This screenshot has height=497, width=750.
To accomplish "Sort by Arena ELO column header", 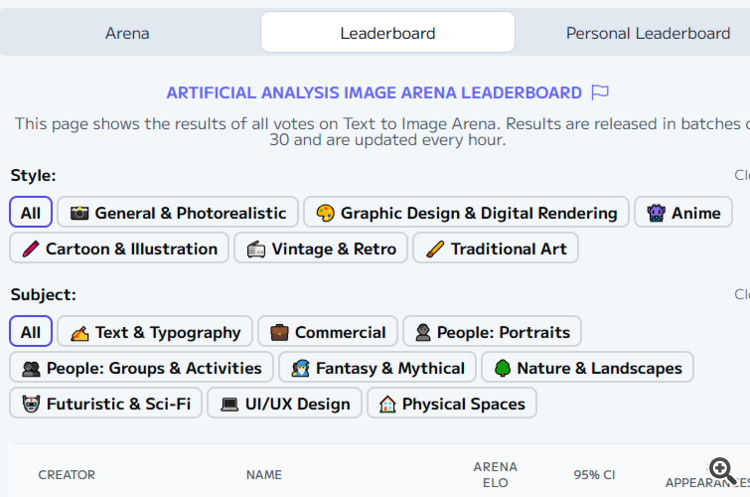I will (495, 475).
